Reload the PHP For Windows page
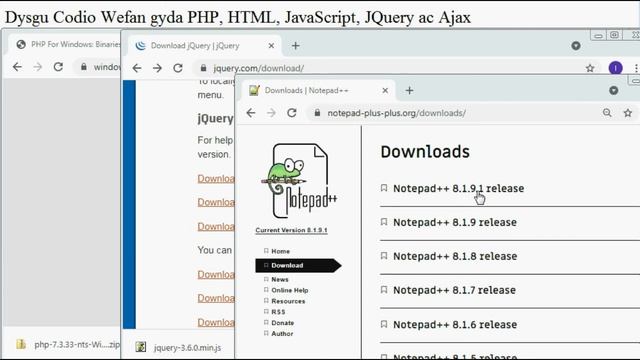The height and width of the screenshot is (360, 640). tap(58, 67)
